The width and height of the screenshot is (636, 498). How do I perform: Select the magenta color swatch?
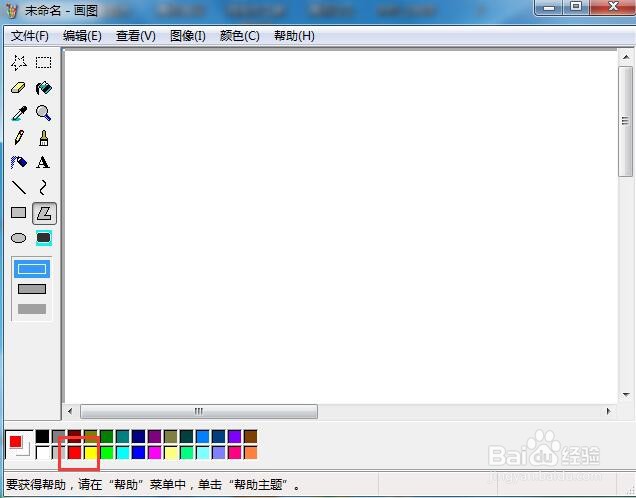155,452
